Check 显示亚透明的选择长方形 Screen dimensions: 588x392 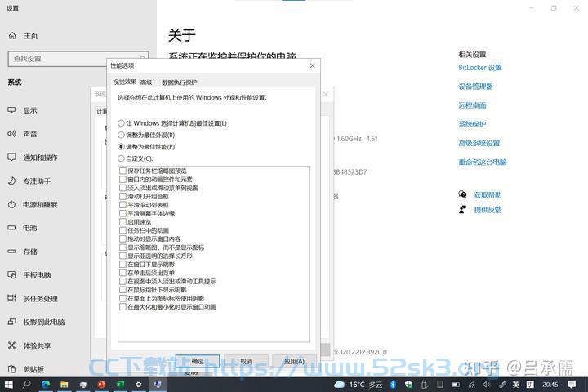[x=122, y=256]
